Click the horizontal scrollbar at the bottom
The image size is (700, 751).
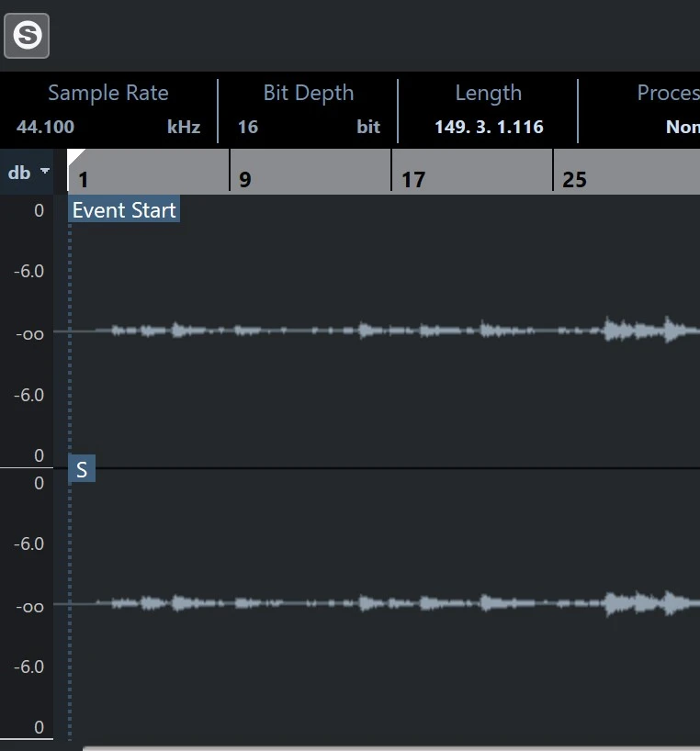pos(367,747)
